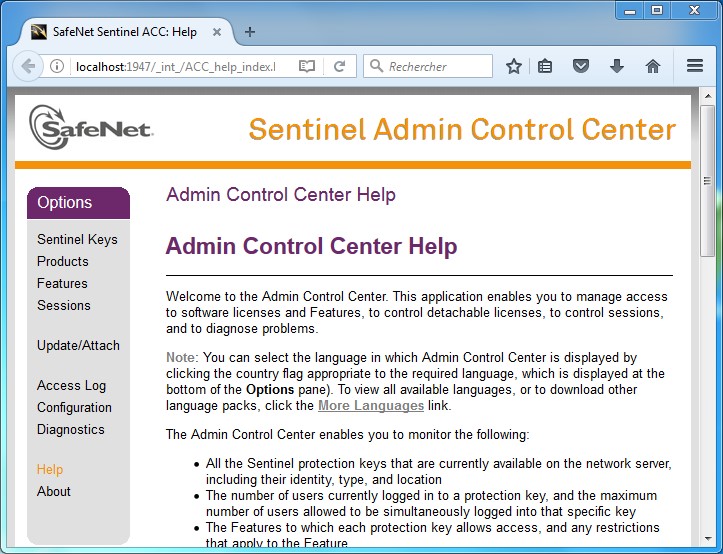Minimize the browser window
Viewport: 723px width, 554px height.
pos(630,10)
